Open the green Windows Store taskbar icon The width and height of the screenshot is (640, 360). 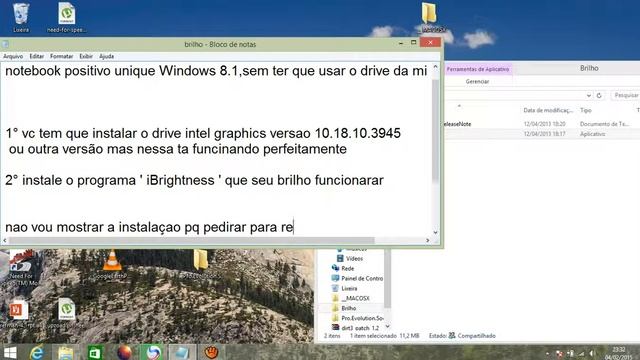(x=95, y=353)
